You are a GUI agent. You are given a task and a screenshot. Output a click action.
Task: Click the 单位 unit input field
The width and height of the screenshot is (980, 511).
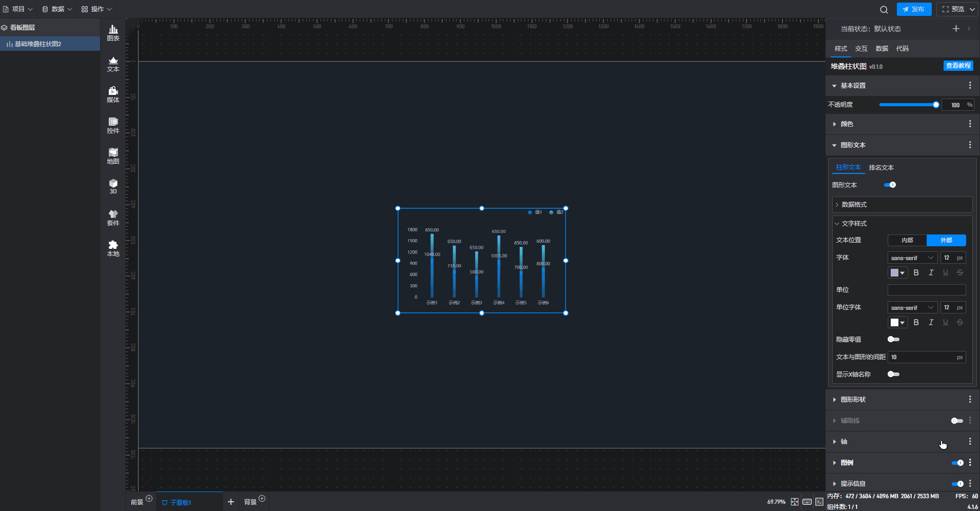927,290
